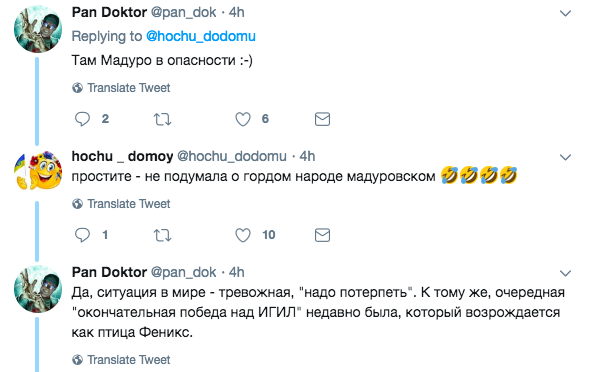Like the tweet with 10 likes

click(x=243, y=235)
